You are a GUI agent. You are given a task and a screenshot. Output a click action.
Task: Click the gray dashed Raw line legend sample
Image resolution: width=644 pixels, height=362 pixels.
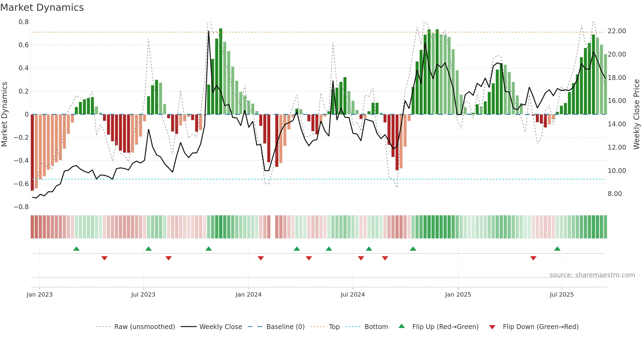103,327
